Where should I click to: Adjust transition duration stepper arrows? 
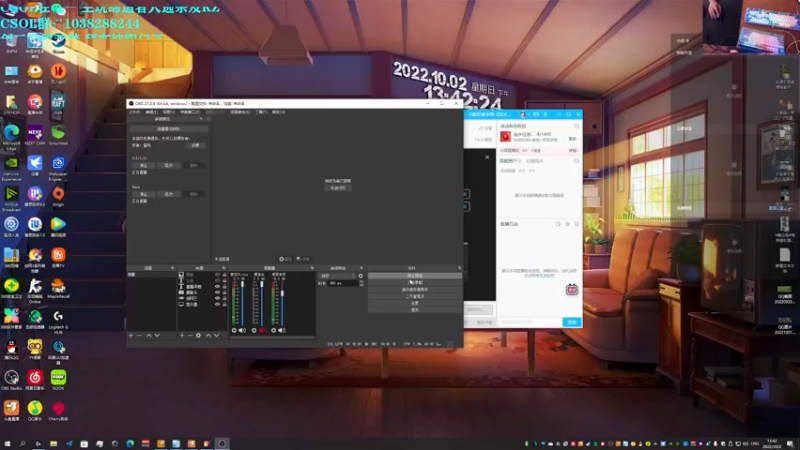[x=361, y=283]
